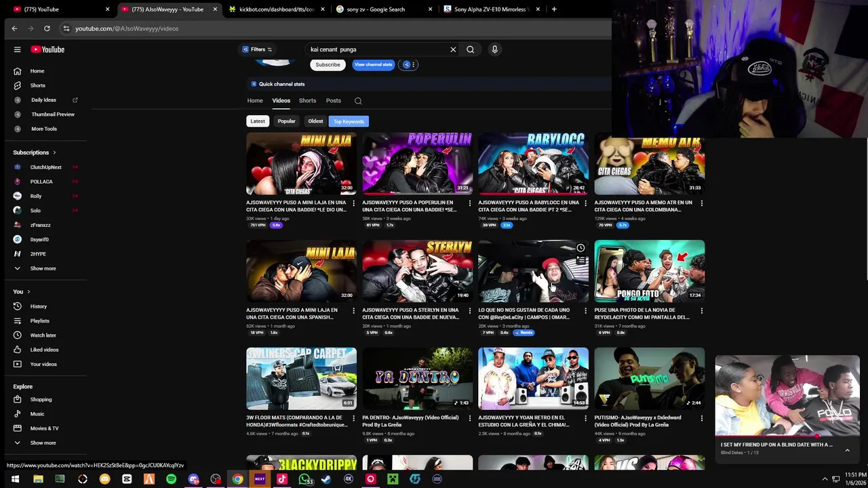This screenshot has width=868, height=488.
Task: Expand the You section chevron
Action: pos(28,291)
